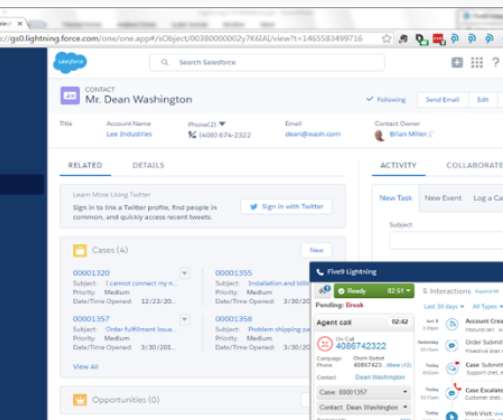This screenshot has width=503, height=420.
Task: Click the red browser extension icon
Action: pyautogui.click(x=439, y=39)
